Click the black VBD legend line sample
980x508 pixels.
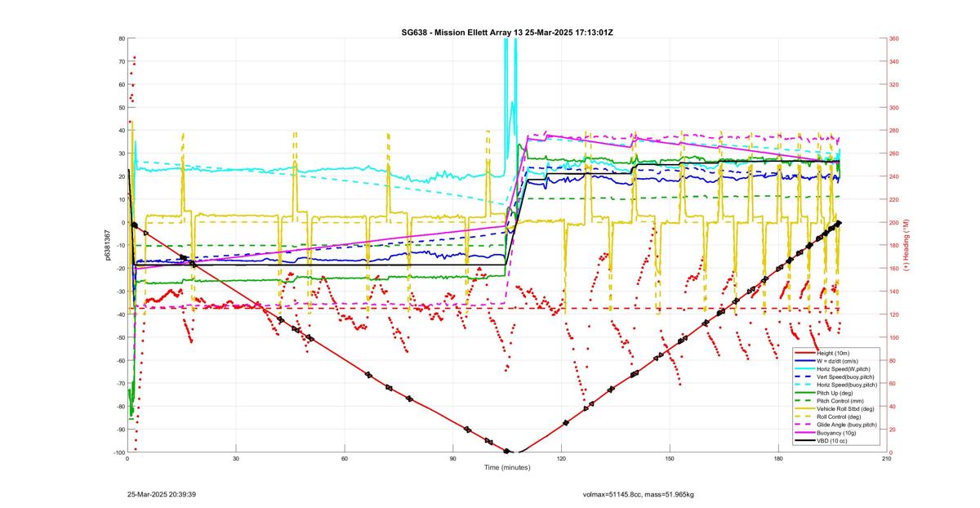[804, 441]
